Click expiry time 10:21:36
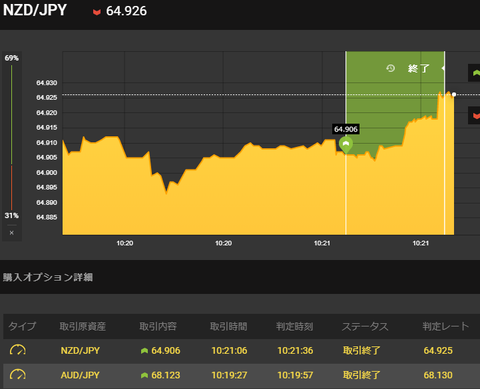 pyautogui.click(x=295, y=351)
